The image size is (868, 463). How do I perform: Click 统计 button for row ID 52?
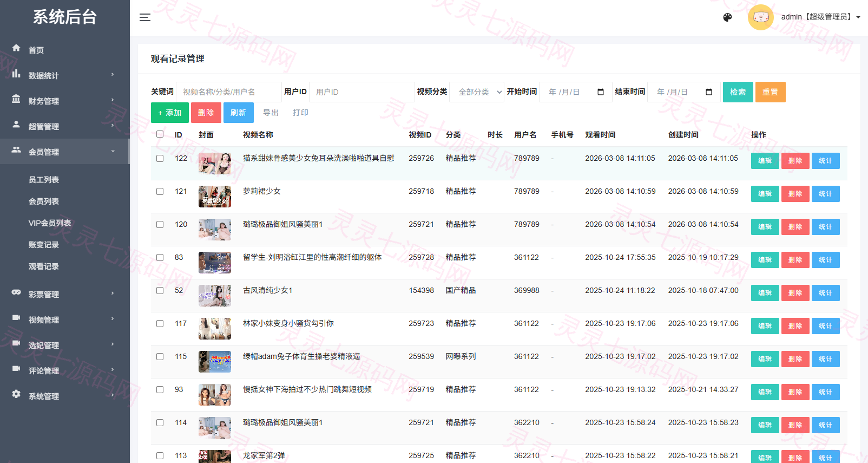click(x=826, y=293)
